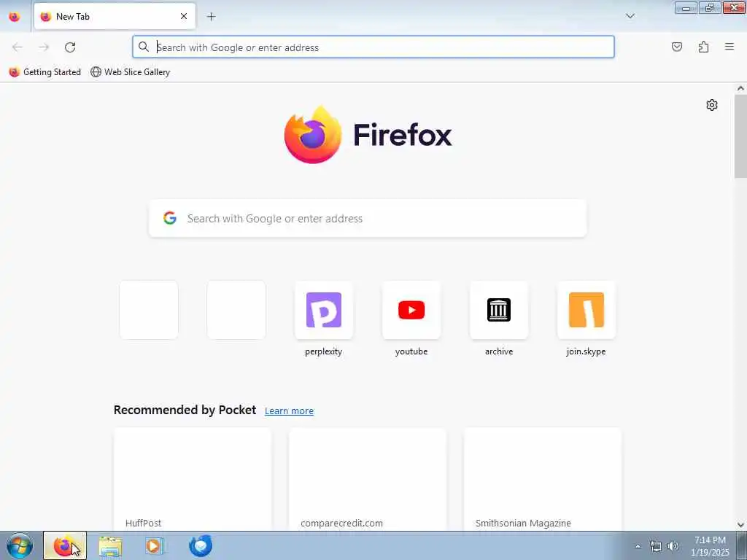Open the Getting Started bookmark
The height and width of the screenshot is (560, 747).
[45, 72]
